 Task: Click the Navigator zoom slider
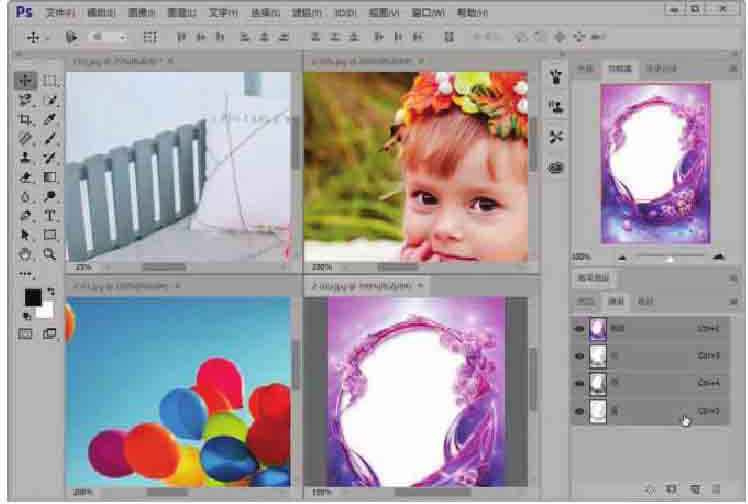(x=669, y=257)
